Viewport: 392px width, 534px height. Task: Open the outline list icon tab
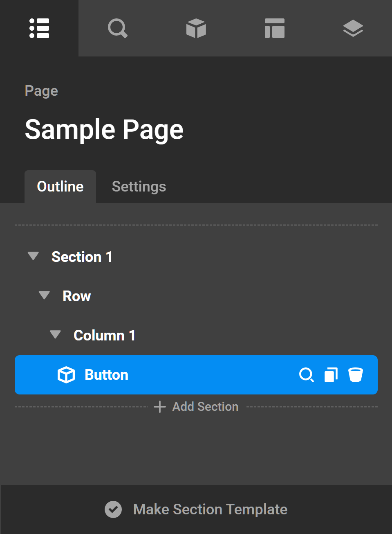[x=39, y=28]
